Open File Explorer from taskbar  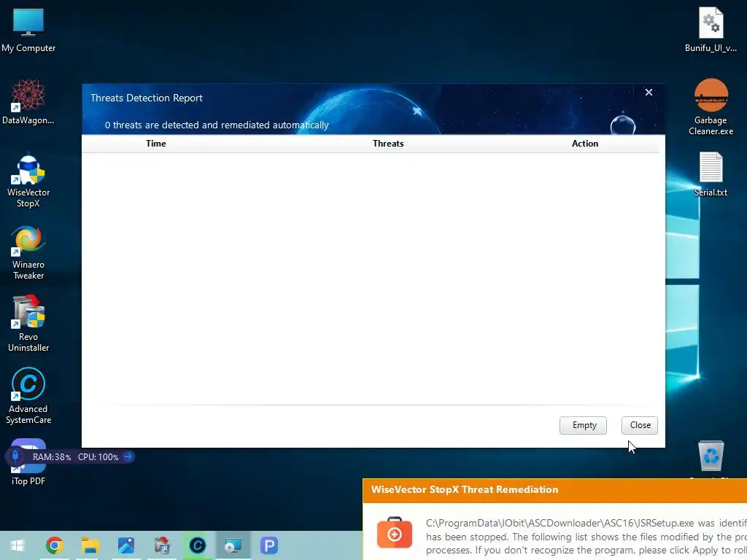90,545
